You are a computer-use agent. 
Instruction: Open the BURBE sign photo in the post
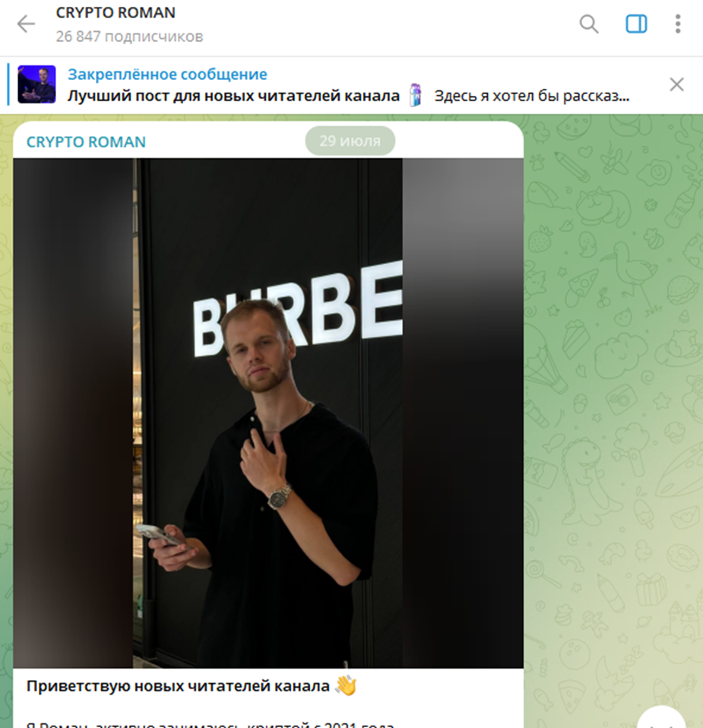268,413
